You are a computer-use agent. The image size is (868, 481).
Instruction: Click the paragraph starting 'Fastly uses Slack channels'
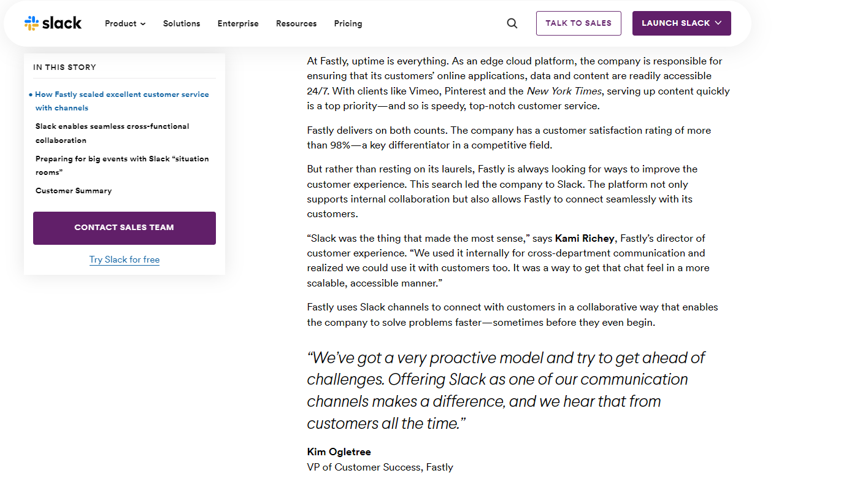tap(512, 315)
